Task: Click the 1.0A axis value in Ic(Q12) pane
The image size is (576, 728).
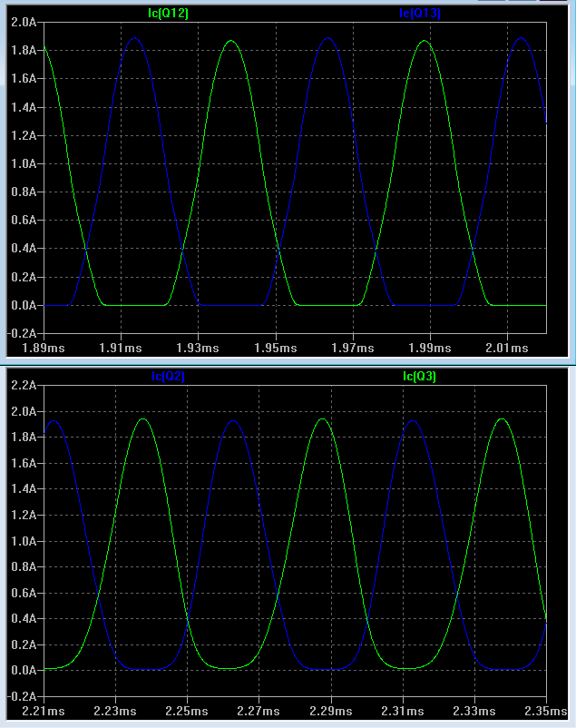Action: point(24,163)
